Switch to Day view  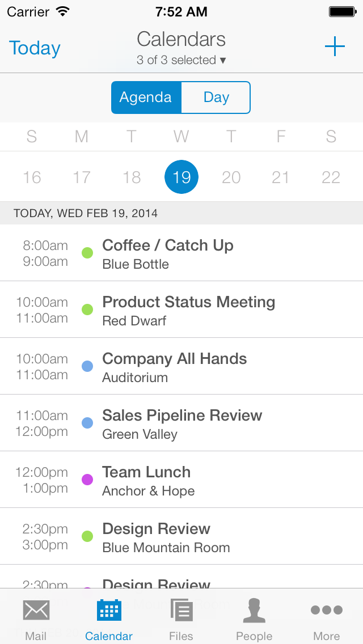216,98
